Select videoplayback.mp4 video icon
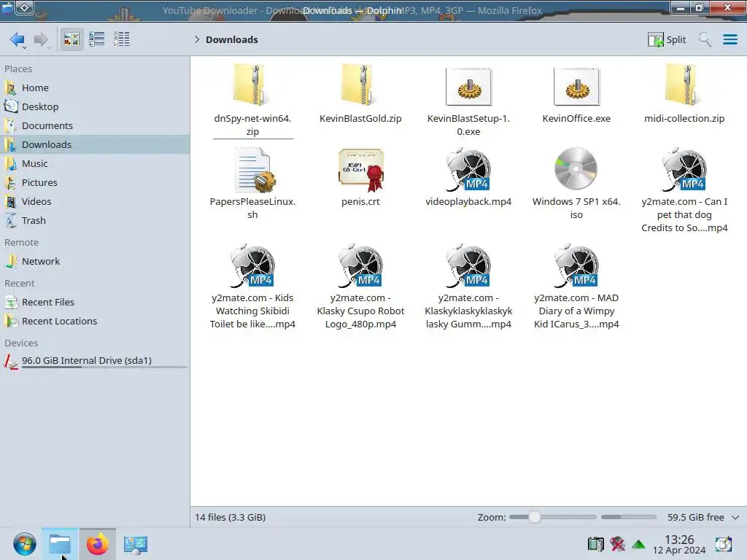 tap(469, 169)
